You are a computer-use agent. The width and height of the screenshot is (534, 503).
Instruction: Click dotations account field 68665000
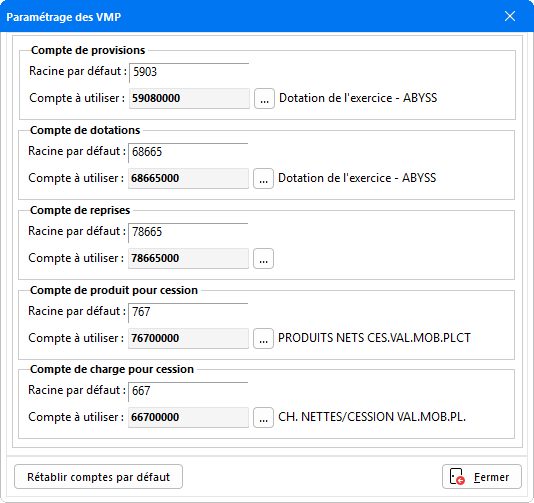pos(188,179)
